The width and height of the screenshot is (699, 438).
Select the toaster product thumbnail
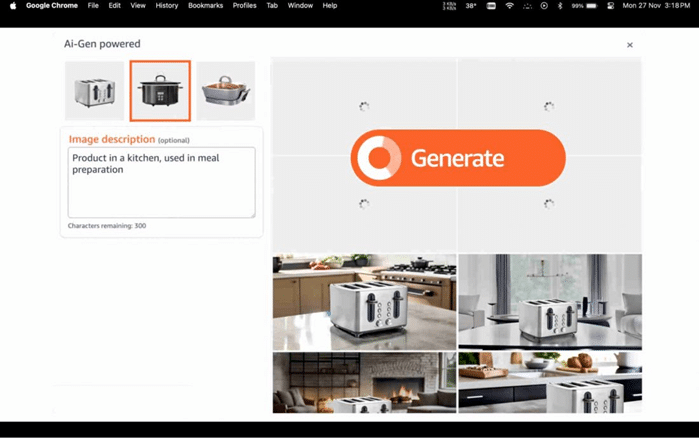[95, 91]
